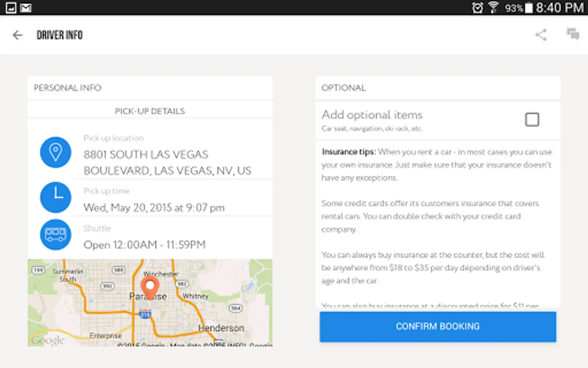The height and width of the screenshot is (368, 588).
Task: Tap the Enterprise label on the map
Action: (106, 335)
